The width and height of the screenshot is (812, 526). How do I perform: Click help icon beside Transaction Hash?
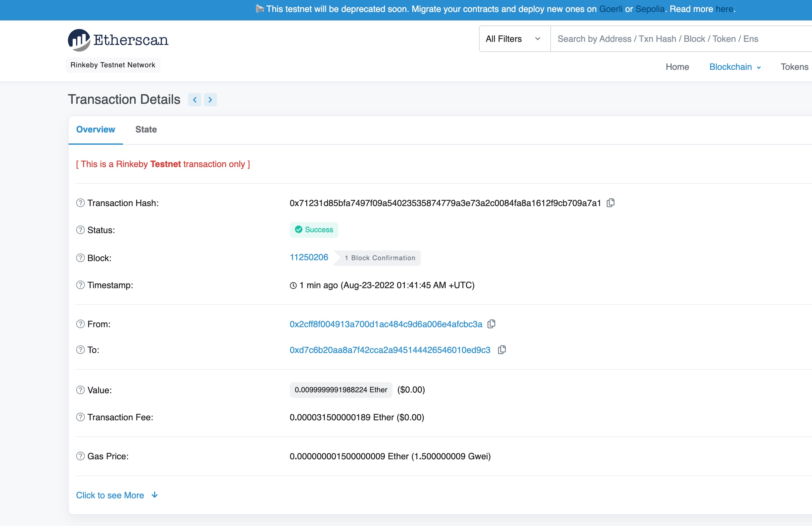(80, 203)
